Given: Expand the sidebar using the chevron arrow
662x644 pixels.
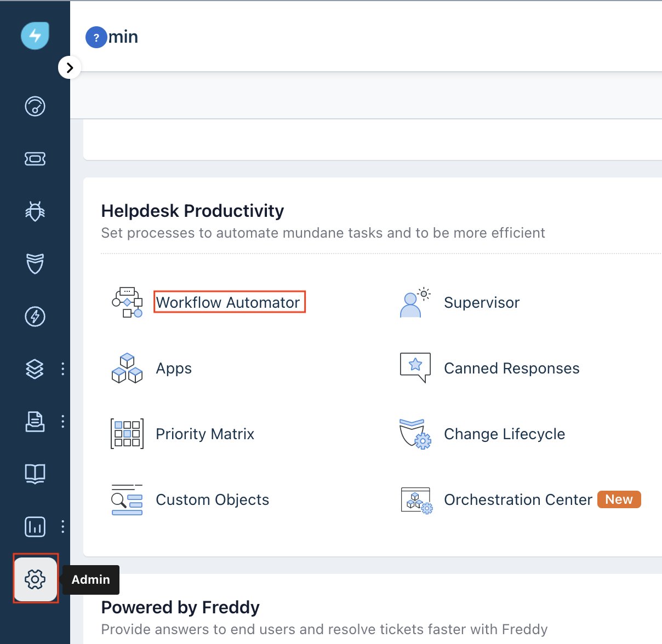Looking at the screenshot, I should pos(70,67).
